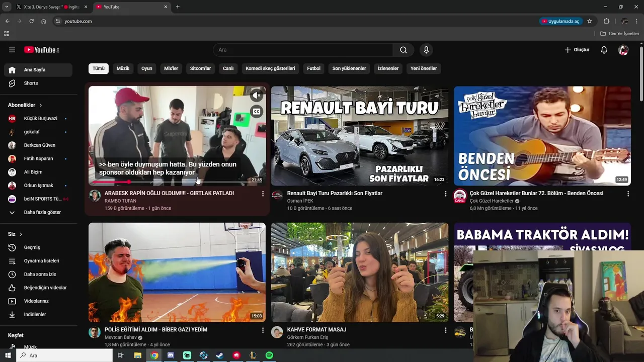Select the Yeni öneriler filter chip
The image size is (644, 362).
424,68
